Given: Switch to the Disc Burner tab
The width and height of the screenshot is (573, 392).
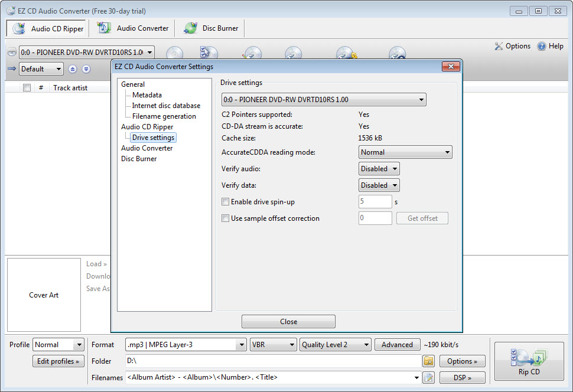Looking at the screenshot, I should 210,28.
